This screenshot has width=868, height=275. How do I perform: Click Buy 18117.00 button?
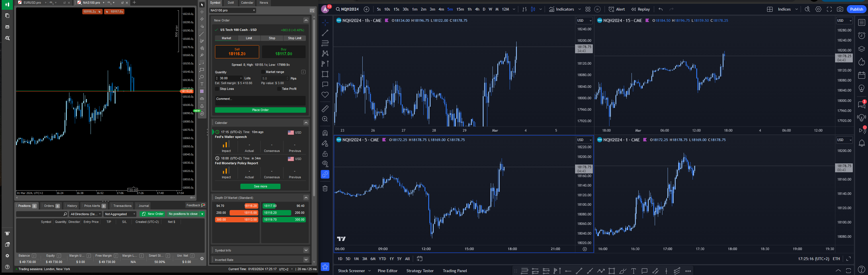tap(284, 52)
